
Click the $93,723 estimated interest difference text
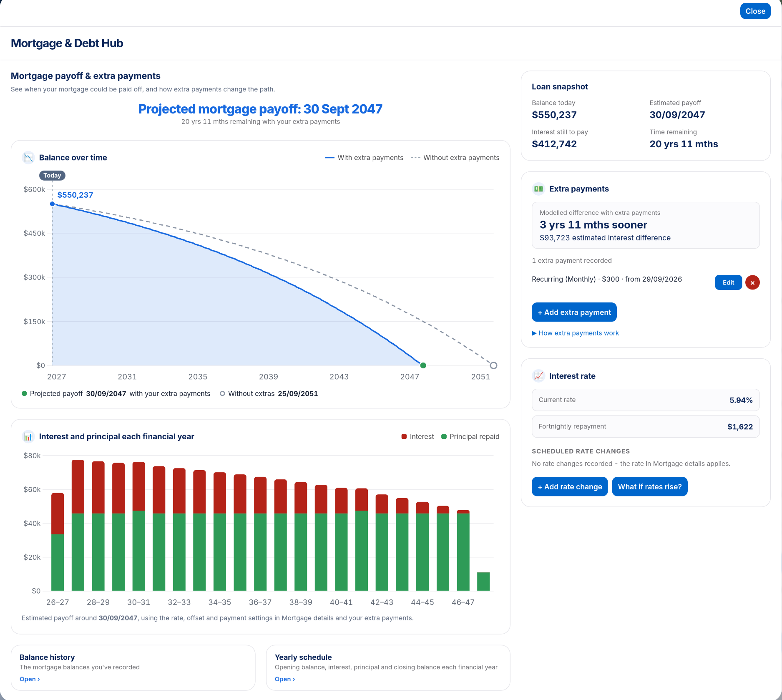click(605, 238)
